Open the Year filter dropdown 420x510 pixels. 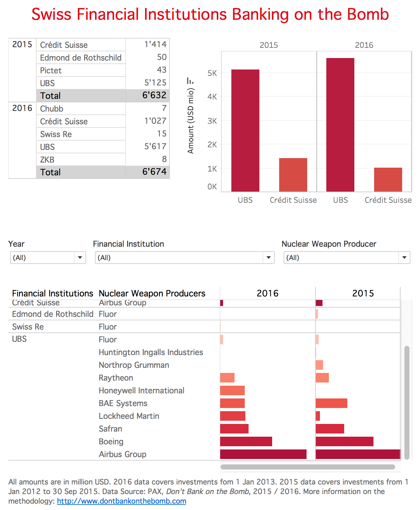click(48, 258)
